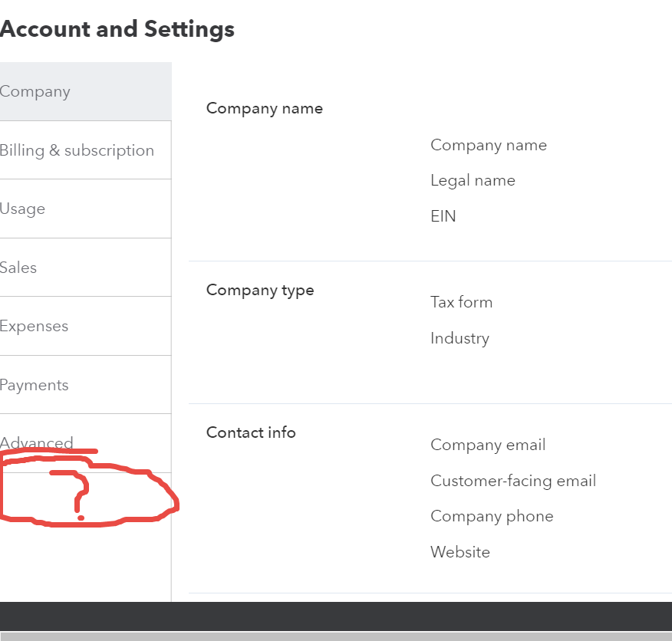Click the Account and Settings page title
The height and width of the screenshot is (641, 672).
[117, 29]
